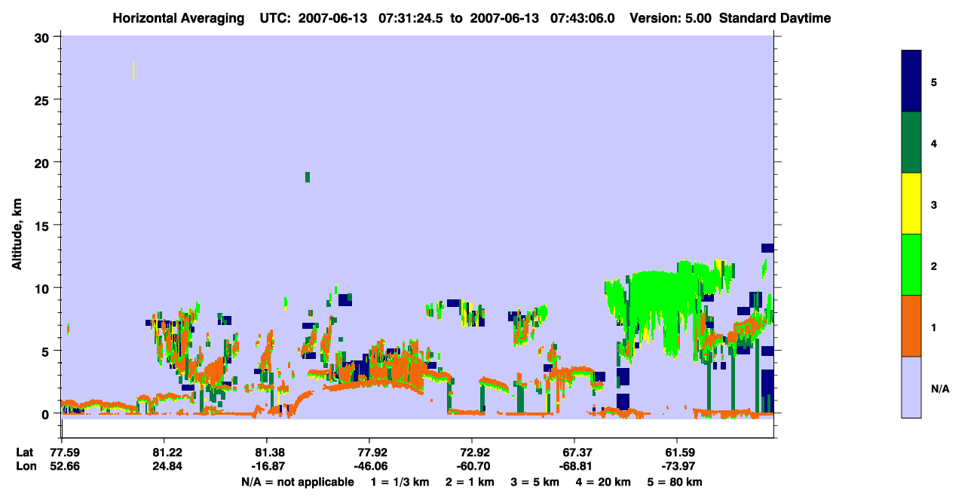Click longitude value '-16.87'
The height and width of the screenshot is (503, 980).
[267, 466]
